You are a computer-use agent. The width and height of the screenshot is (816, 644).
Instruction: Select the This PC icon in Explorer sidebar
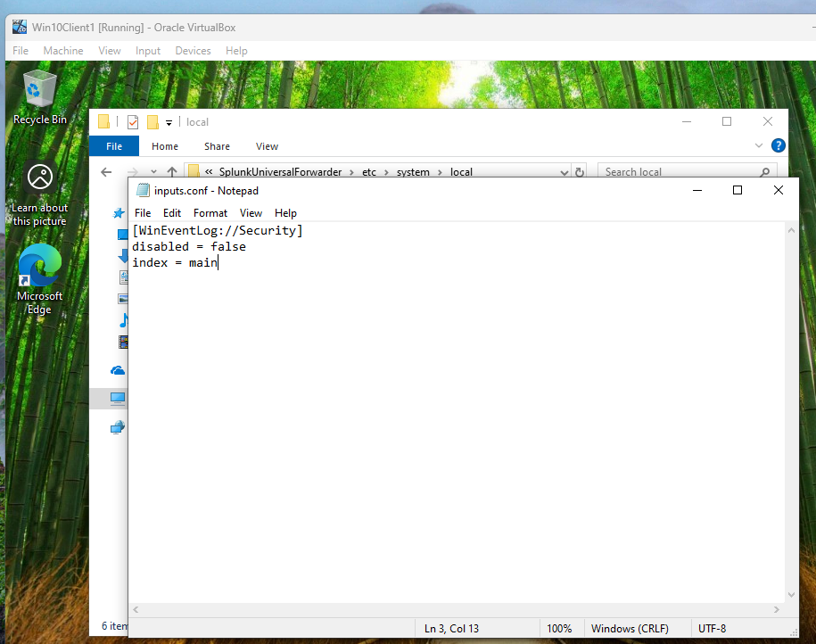click(118, 399)
